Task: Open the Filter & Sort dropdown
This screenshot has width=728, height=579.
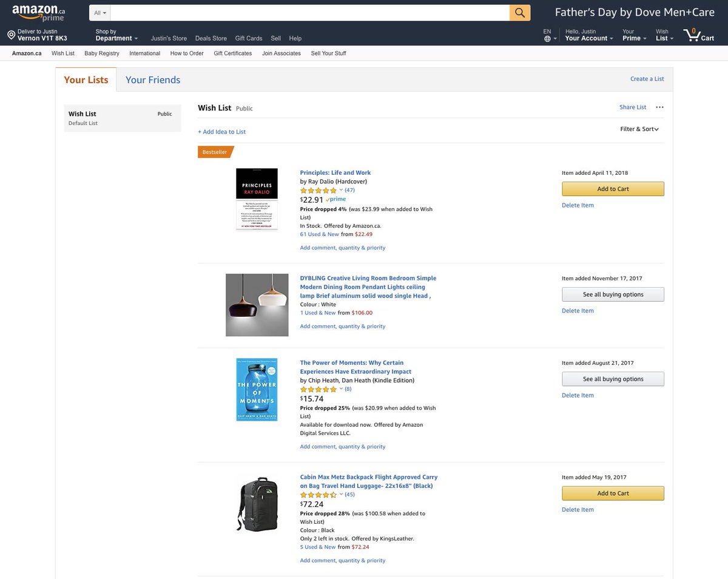Action: coord(639,129)
